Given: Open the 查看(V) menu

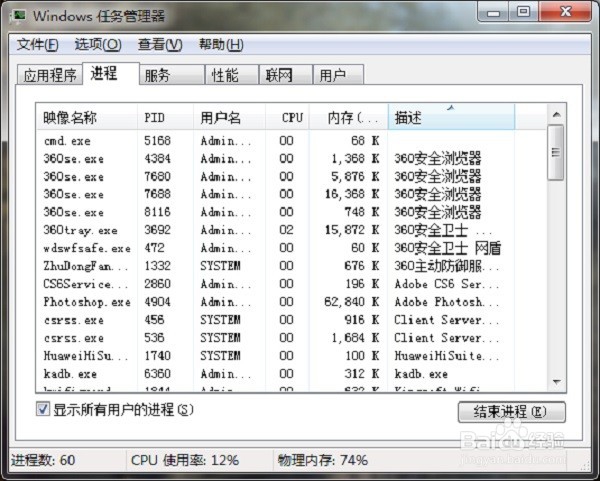Looking at the screenshot, I should coord(160,45).
